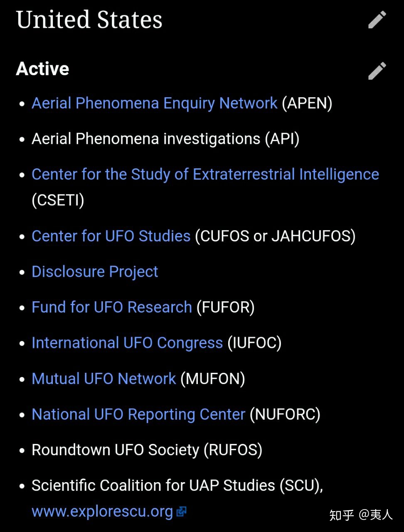The image size is (404, 532).
Task: Open the Aerial Phenomena Enquiry Network link
Action: [x=154, y=103]
